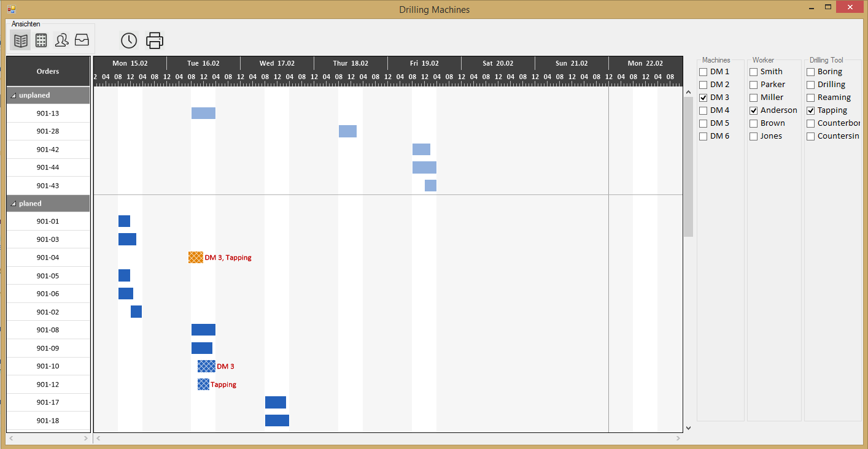Viewport: 868px width, 449px height.
Task: Select order 901-13 in the Orders list
Action: (x=48, y=113)
